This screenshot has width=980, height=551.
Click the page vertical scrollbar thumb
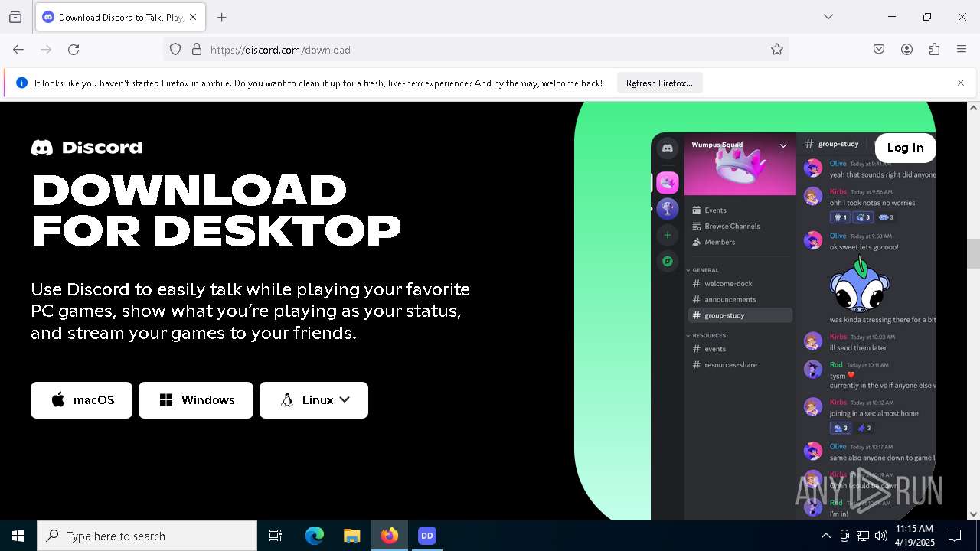tap(973, 253)
